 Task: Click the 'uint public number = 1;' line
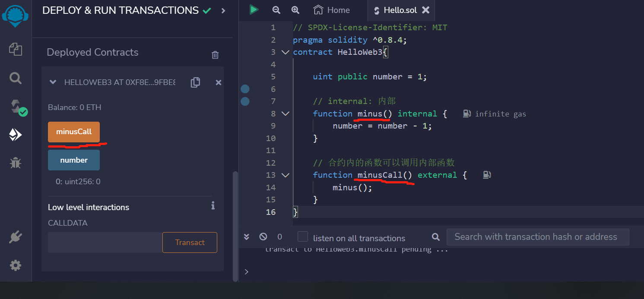370,76
